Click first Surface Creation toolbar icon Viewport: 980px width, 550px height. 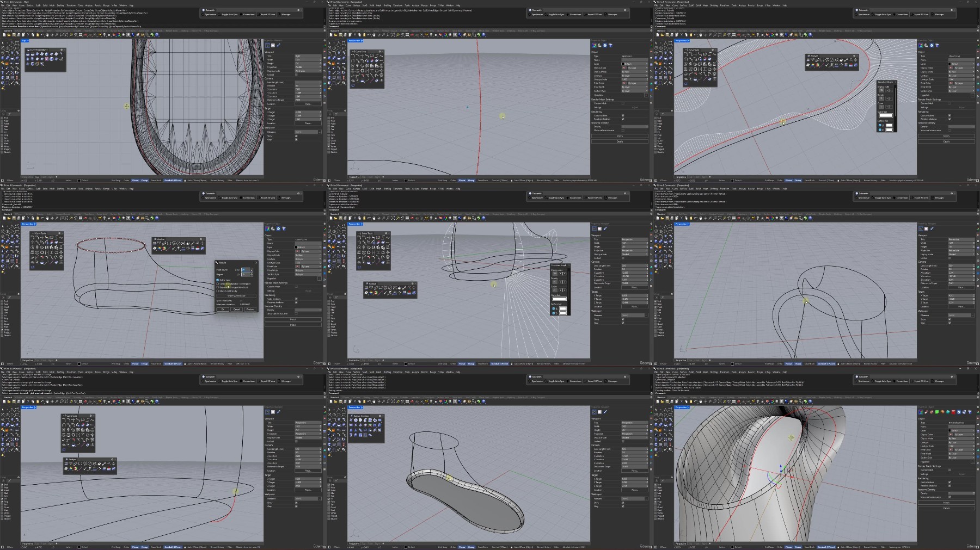(351, 420)
